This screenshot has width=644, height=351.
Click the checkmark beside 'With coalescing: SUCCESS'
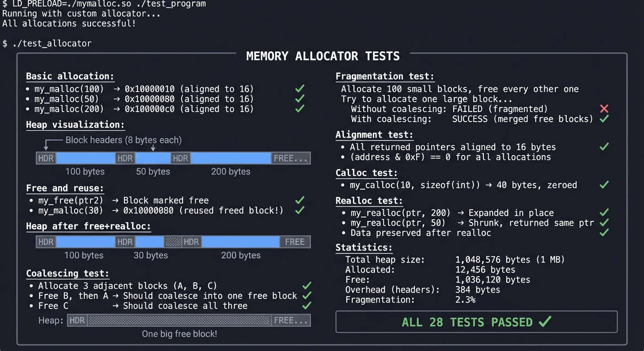[x=604, y=118]
